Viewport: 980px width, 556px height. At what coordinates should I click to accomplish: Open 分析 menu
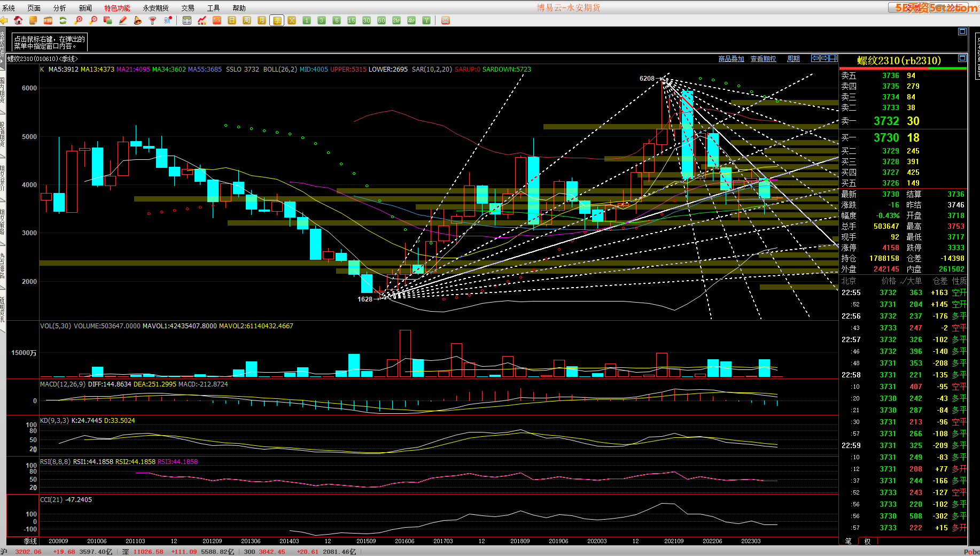[x=60, y=8]
